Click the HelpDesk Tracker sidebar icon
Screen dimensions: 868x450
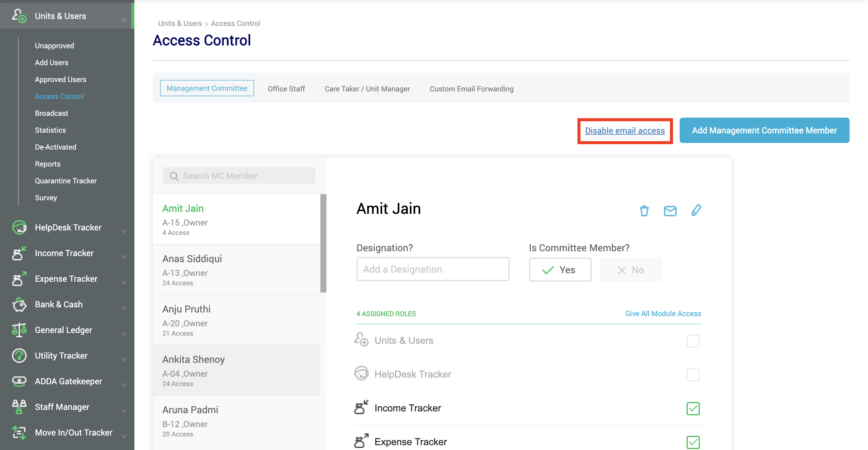click(x=19, y=227)
